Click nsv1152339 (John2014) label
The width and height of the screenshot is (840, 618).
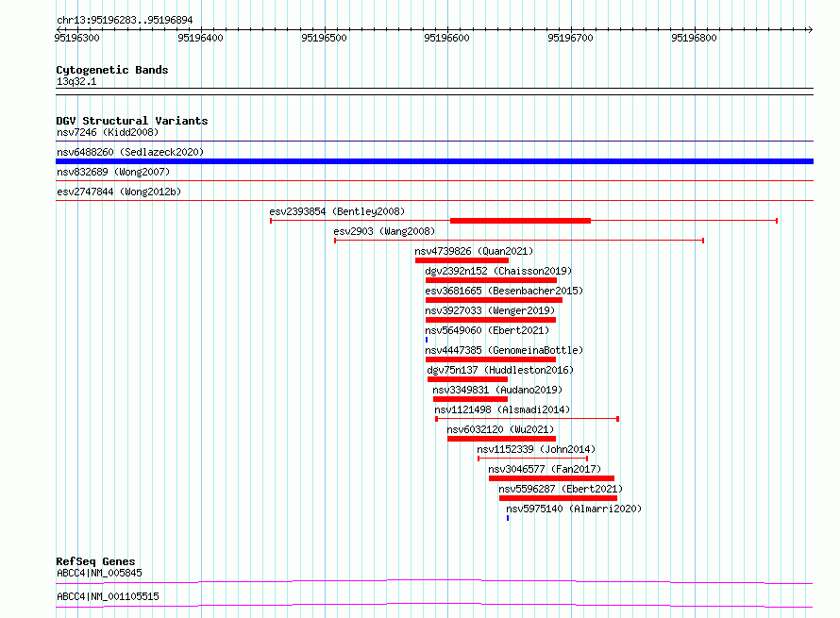pos(536,449)
